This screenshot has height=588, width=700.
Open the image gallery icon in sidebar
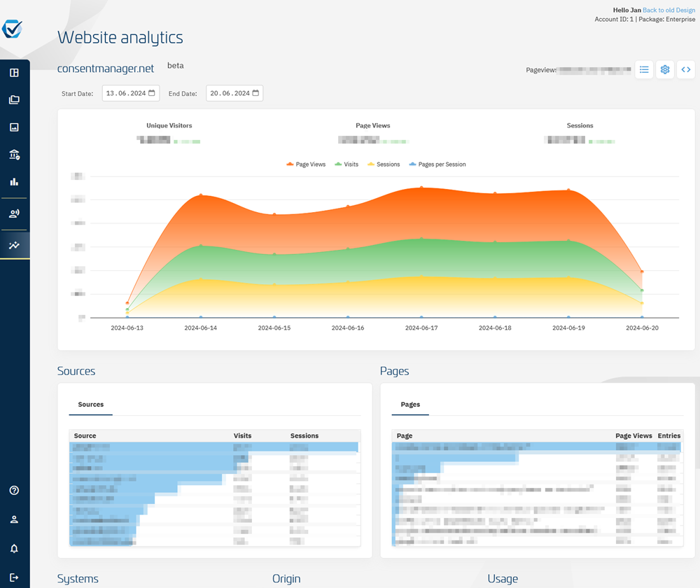(14, 127)
